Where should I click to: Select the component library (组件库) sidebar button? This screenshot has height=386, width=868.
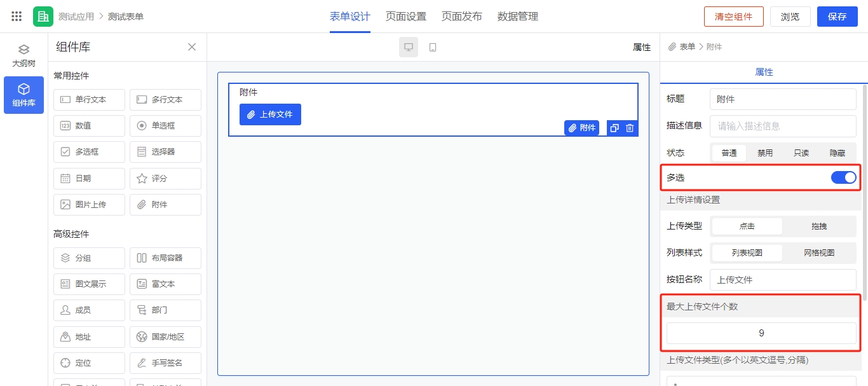[x=24, y=95]
